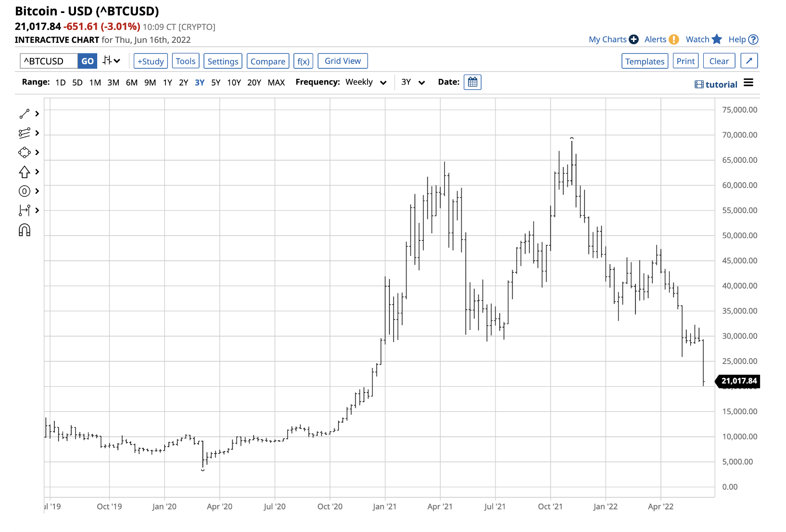Screen dimensions: 786x532
Task: Click the ^BTCUSD symbol input field
Action: tap(49, 61)
